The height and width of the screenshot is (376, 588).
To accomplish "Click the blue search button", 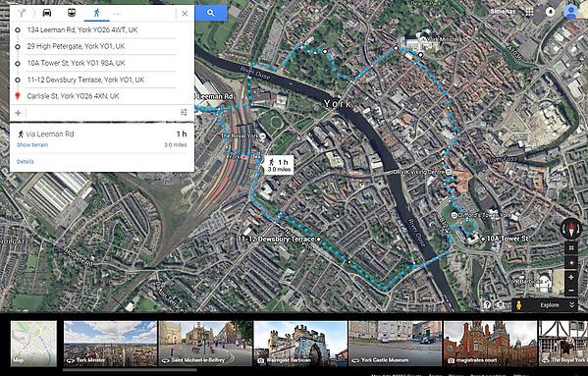I will [x=211, y=13].
